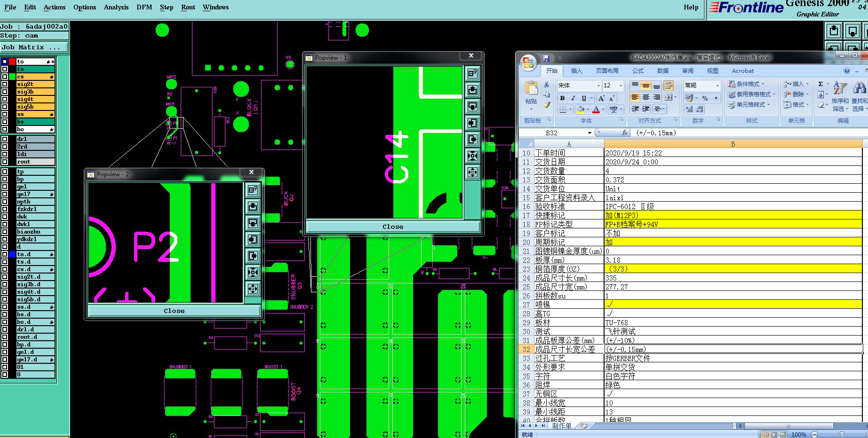Viewport: 868px width, 438px height.
Task: Center-align text horizontally in Excel
Action: [x=646, y=97]
